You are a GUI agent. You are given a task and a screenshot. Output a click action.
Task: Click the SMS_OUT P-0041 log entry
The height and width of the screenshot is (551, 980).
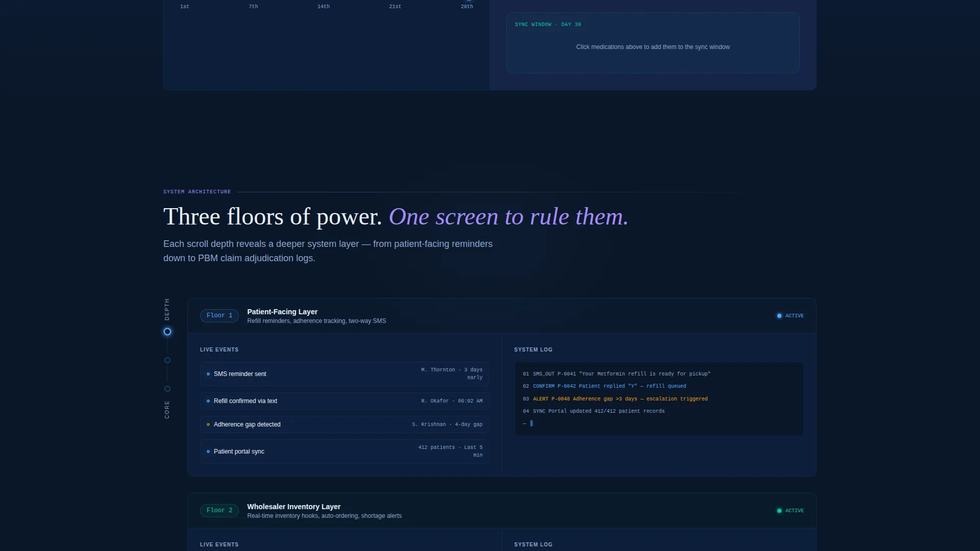point(617,374)
